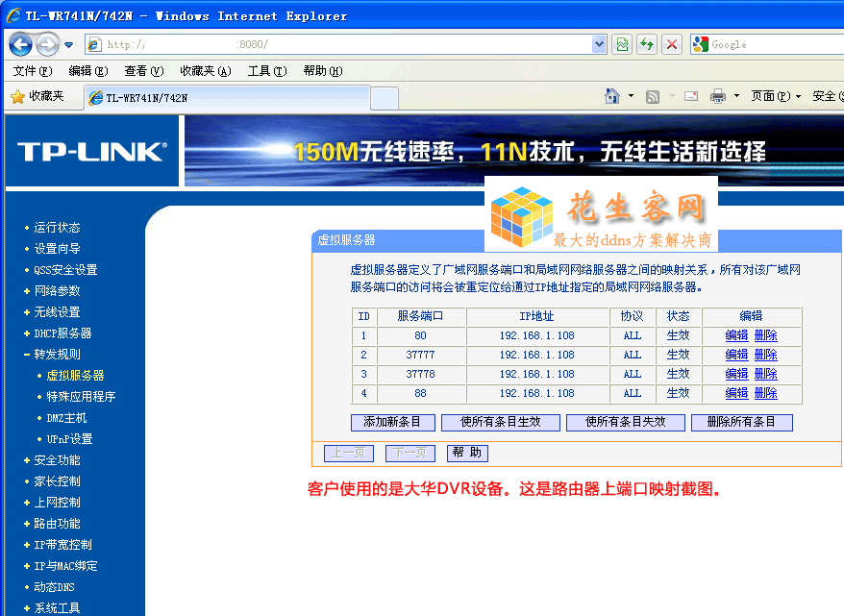Open the 页面(P) command menu
Viewport: 844px width, 616px height.
point(776,96)
